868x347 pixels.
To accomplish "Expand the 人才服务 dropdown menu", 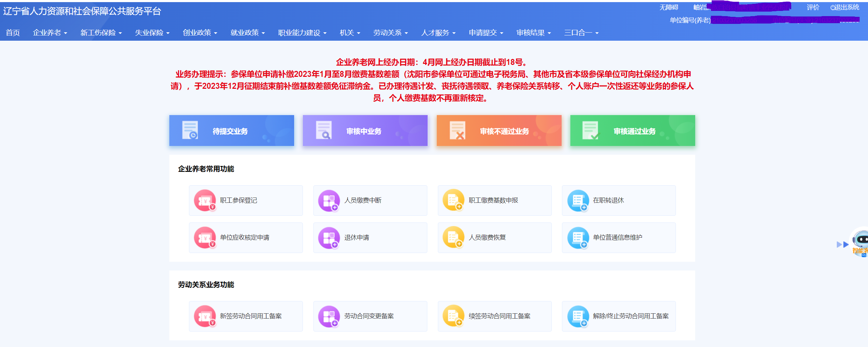I will 438,33.
